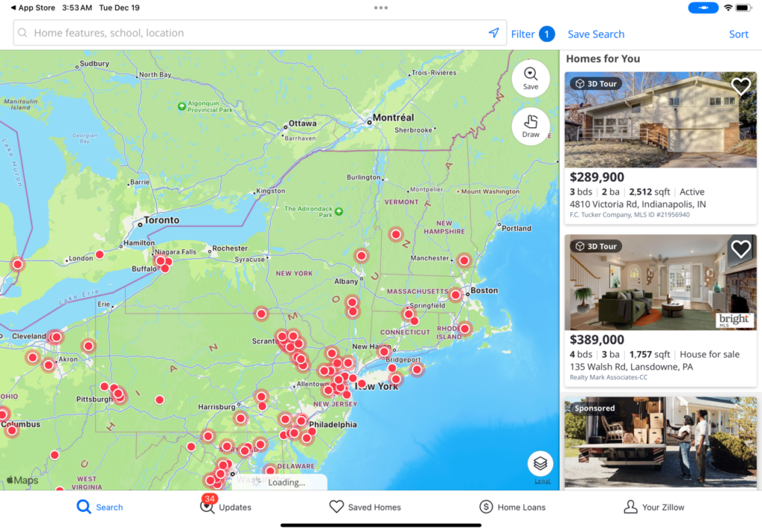Click the search magnifier icon in field
This screenshot has height=532, width=762.
tap(23, 33)
